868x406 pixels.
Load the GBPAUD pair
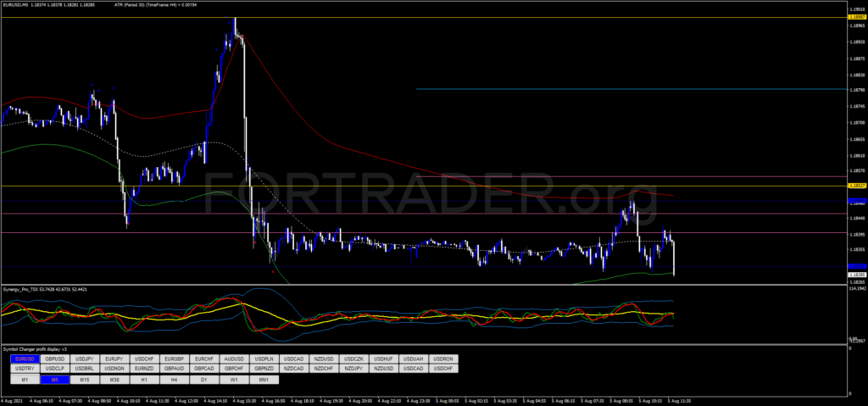pyautogui.click(x=175, y=368)
